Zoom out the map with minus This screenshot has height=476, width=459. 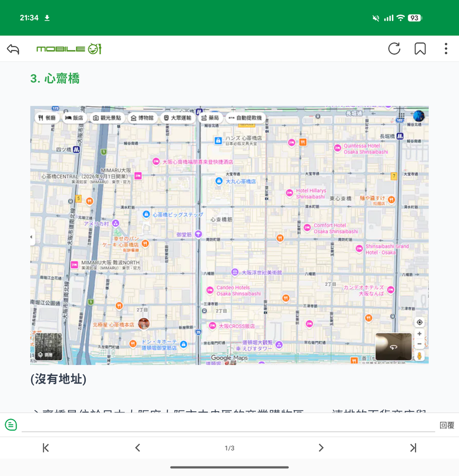[x=420, y=344]
